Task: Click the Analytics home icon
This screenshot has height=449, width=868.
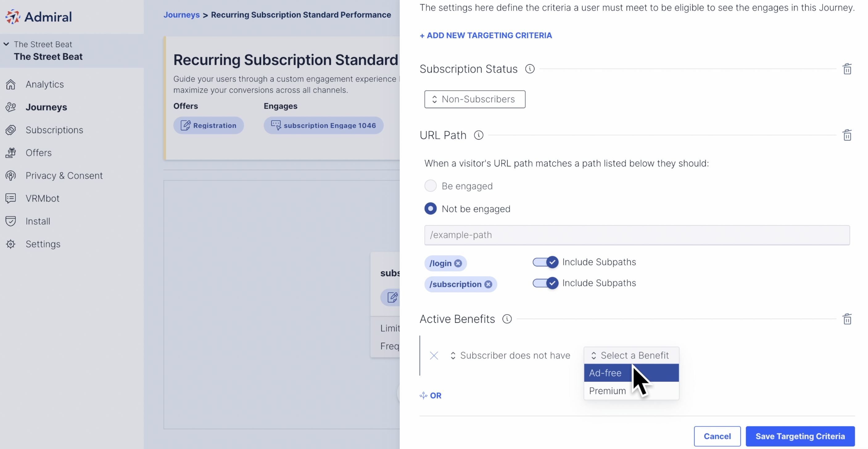Action: point(11,84)
